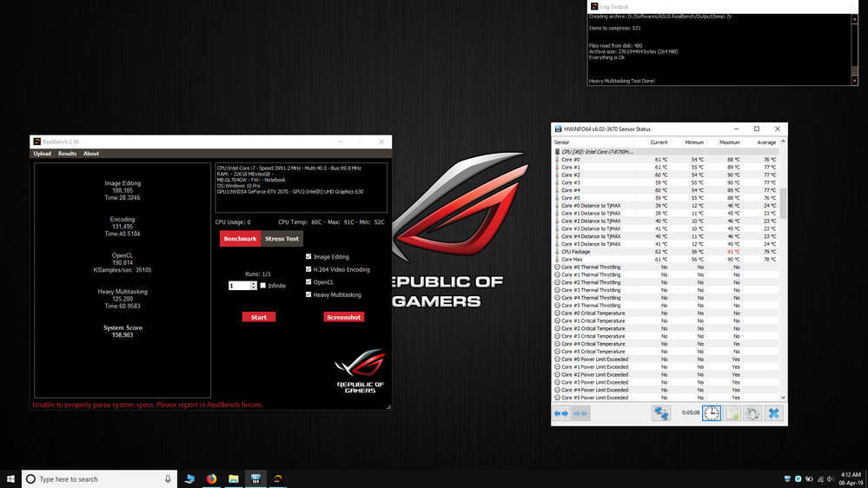The width and height of the screenshot is (868, 488).
Task: Click the Heavy Multitasking result text
Action: point(123,299)
